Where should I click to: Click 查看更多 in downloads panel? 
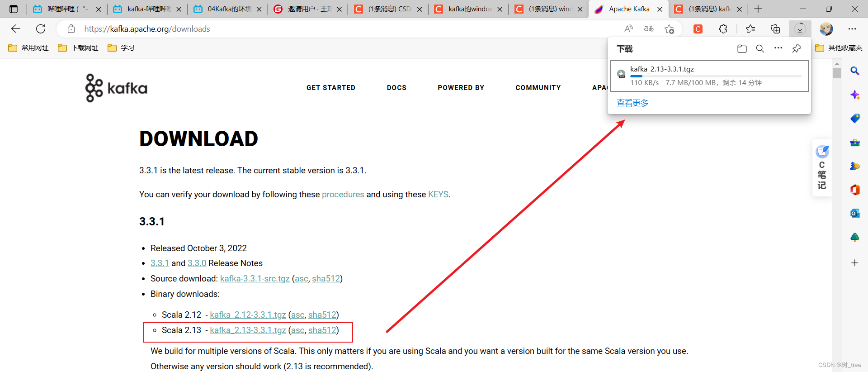632,103
